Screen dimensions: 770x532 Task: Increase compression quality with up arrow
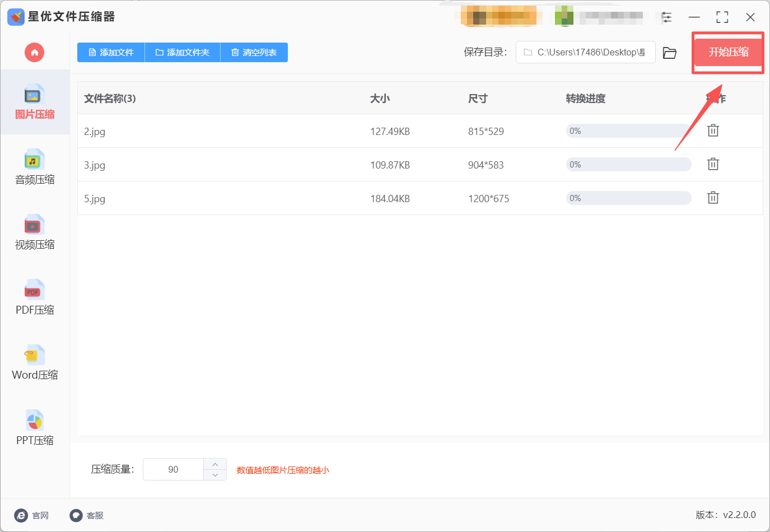tap(215, 464)
